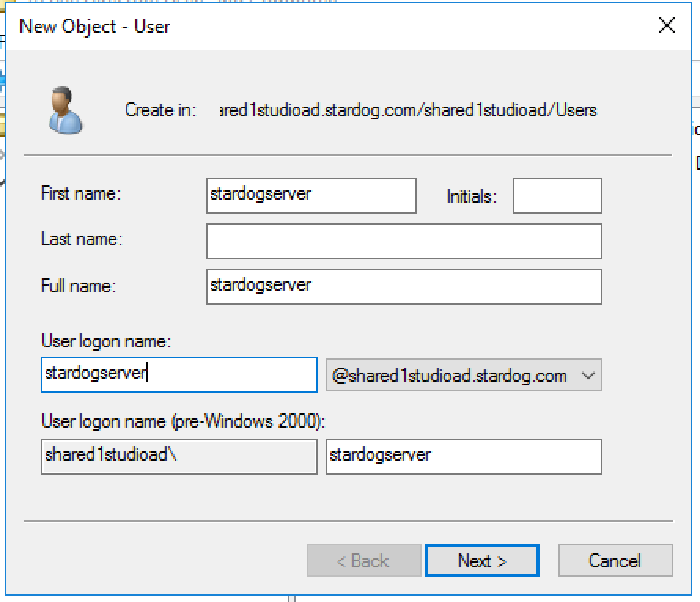Focus the Initials text box
Screen dimensions: 700x602
557,196
